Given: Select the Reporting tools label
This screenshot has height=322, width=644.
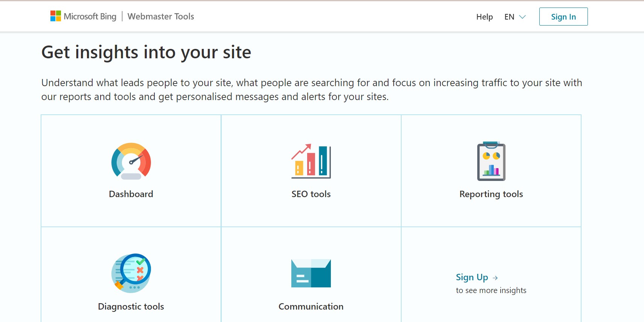Looking at the screenshot, I should [x=491, y=194].
